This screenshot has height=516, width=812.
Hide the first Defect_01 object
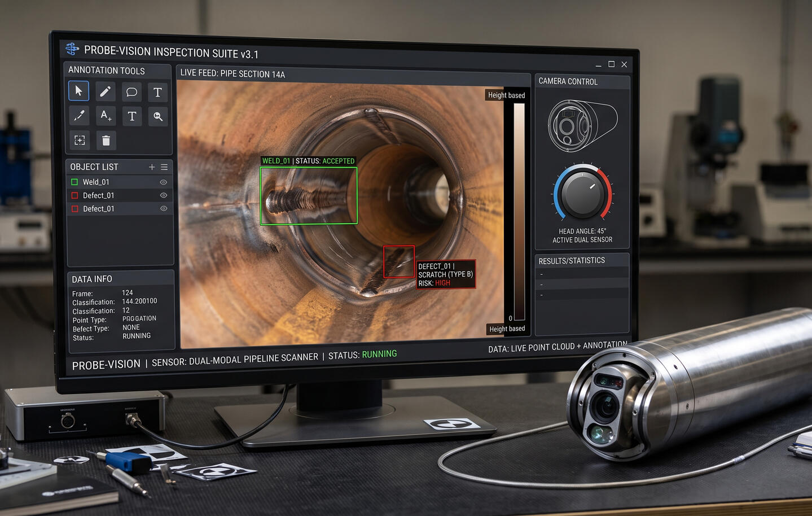point(164,195)
